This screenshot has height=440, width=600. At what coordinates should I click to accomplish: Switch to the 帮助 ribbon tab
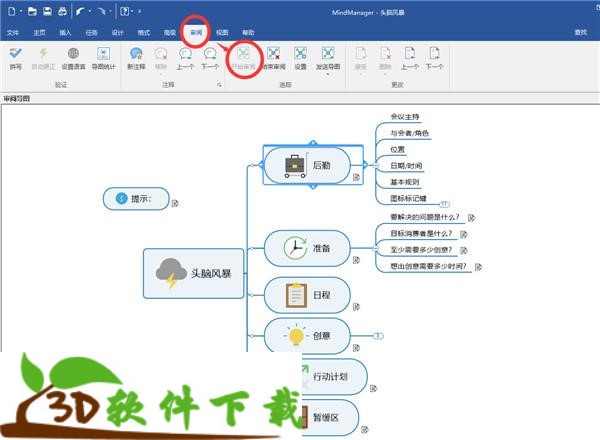coord(248,33)
